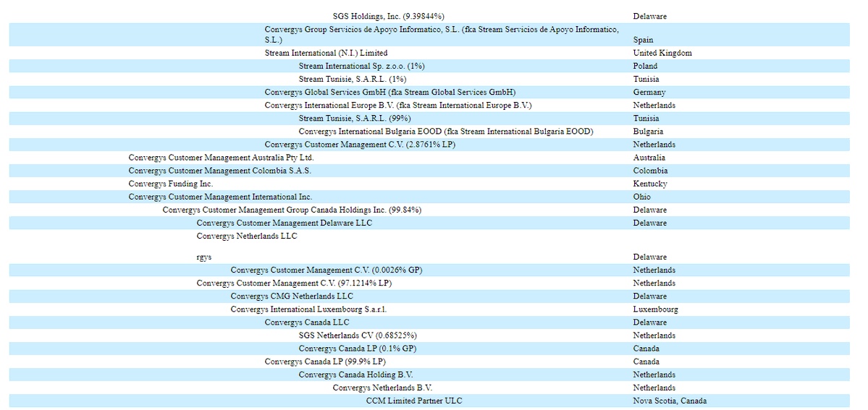Select Delaware in the Convergys Canada LLC row
The width and height of the screenshot is (868, 410).
(x=650, y=323)
